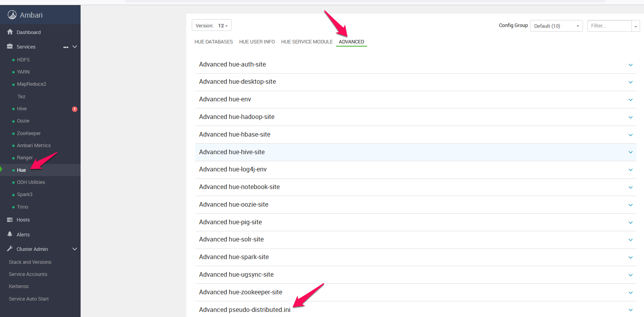Expand Advanced hue-ugsync-site section

click(416, 275)
